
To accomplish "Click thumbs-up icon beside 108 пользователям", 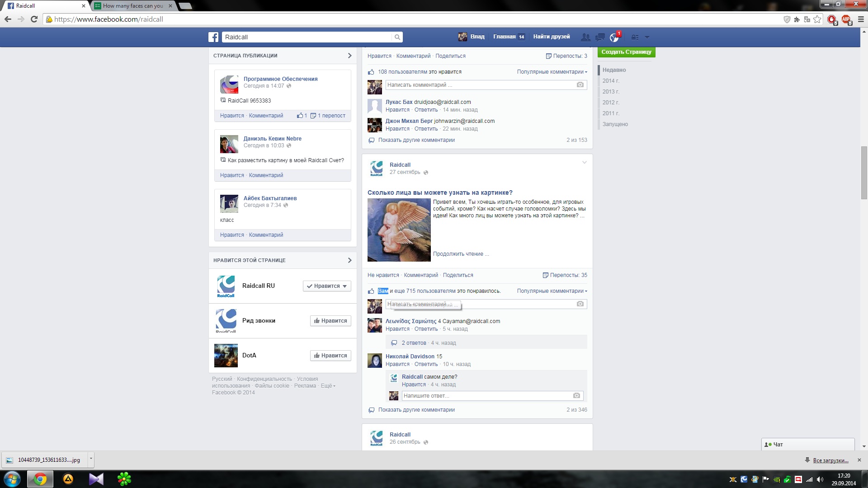I will pos(371,72).
